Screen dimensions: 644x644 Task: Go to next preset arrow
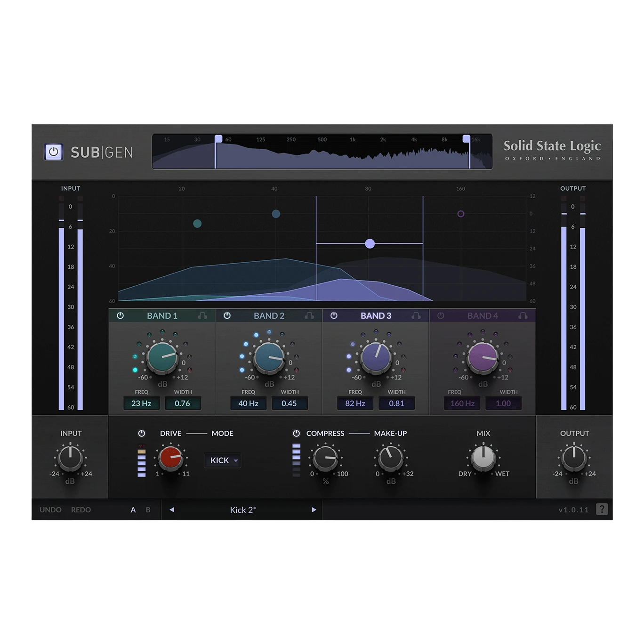(x=314, y=510)
